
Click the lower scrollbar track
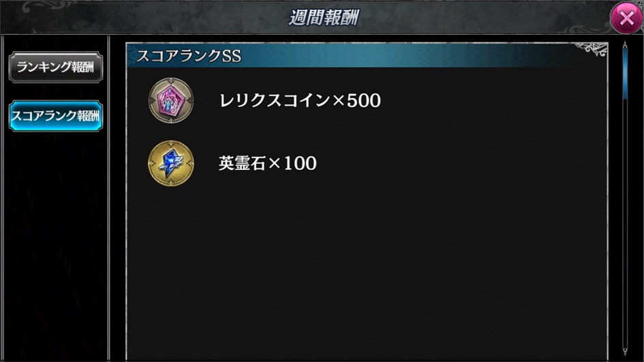(625, 224)
